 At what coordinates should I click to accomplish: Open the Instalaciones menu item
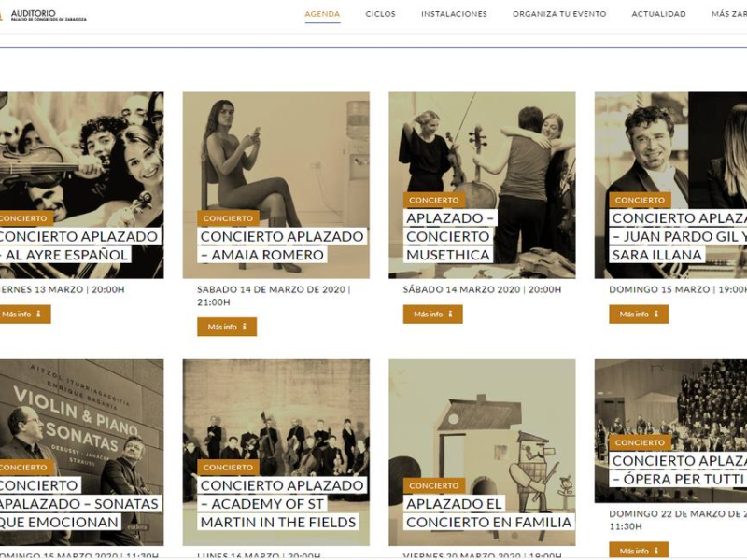[x=454, y=14]
